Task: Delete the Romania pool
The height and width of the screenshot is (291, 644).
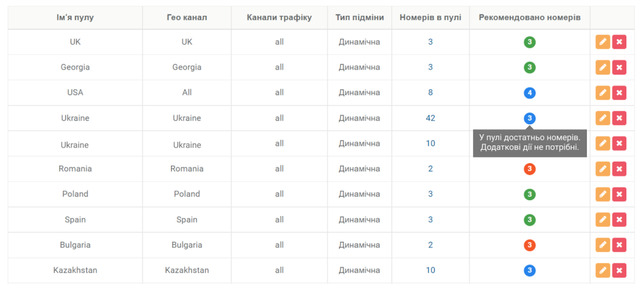Action: (619, 169)
